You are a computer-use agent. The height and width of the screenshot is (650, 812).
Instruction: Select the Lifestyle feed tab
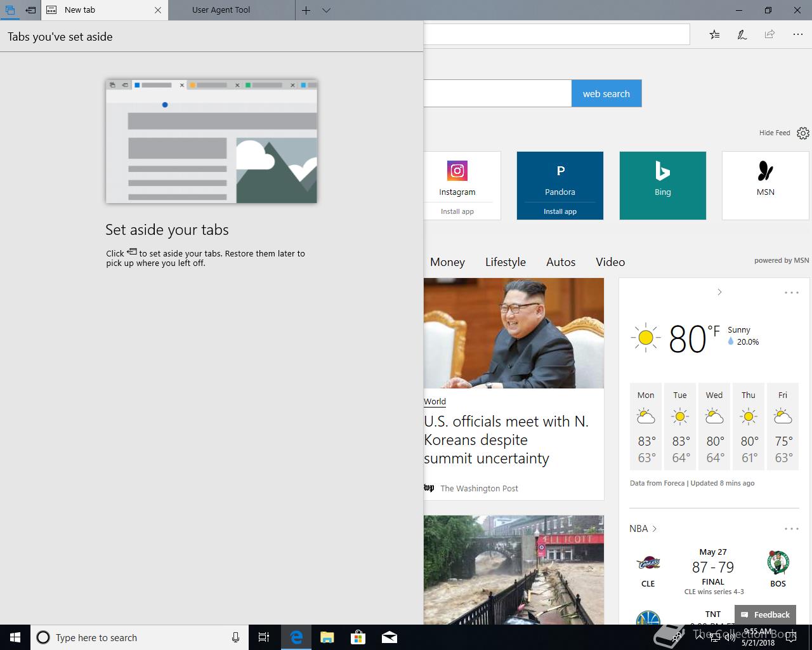click(x=506, y=262)
